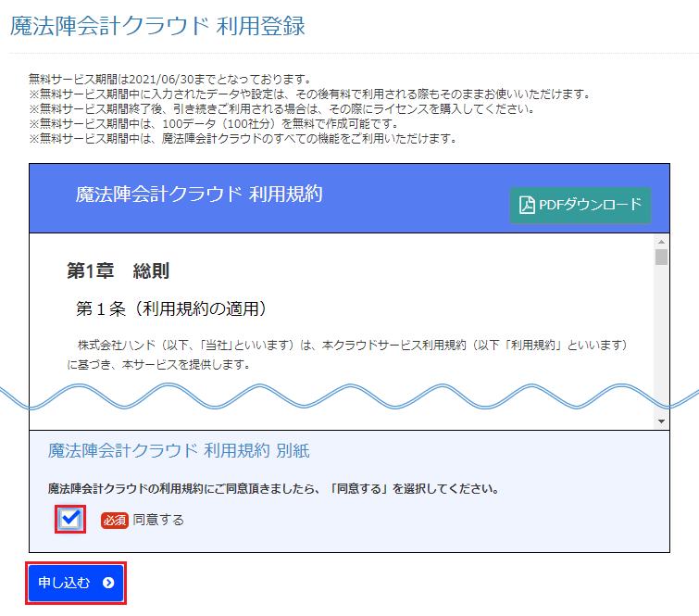Click the 100データ(100社分) notice line

point(214,123)
